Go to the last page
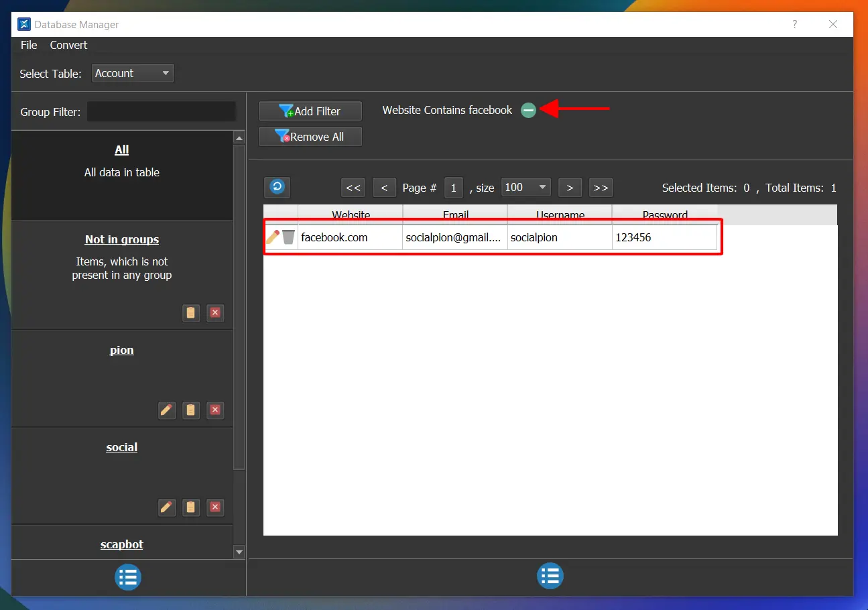The height and width of the screenshot is (610, 868). pyautogui.click(x=601, y=188)
